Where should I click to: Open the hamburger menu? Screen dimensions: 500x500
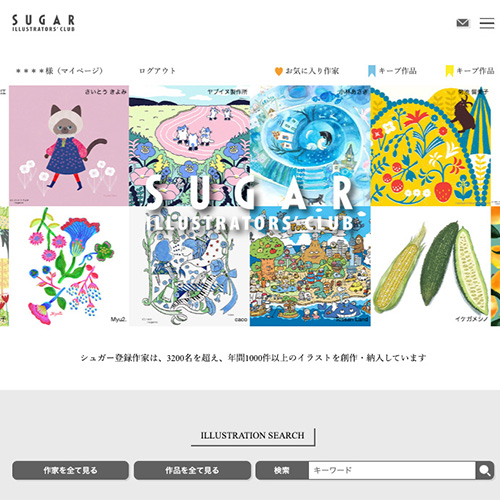point(487,23)
